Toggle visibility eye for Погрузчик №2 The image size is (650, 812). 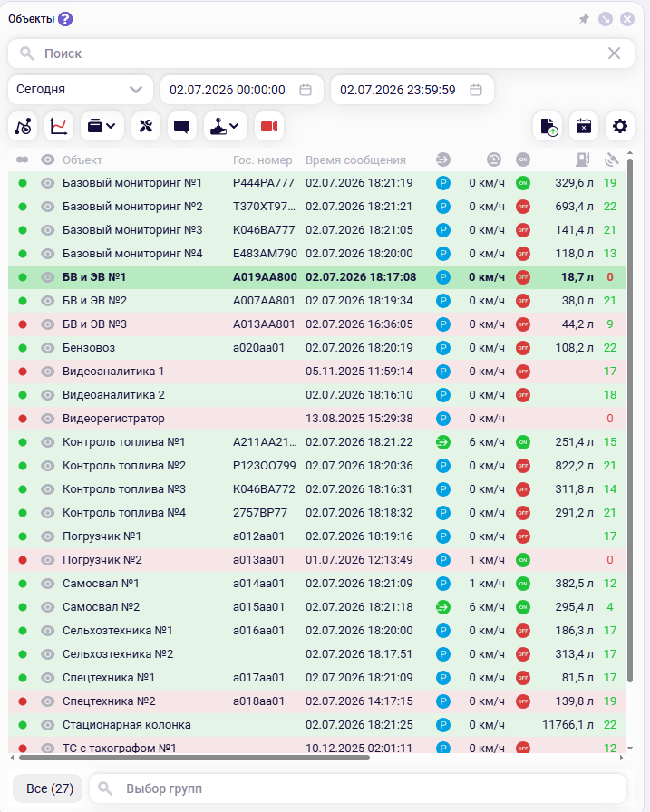point(48,560)
